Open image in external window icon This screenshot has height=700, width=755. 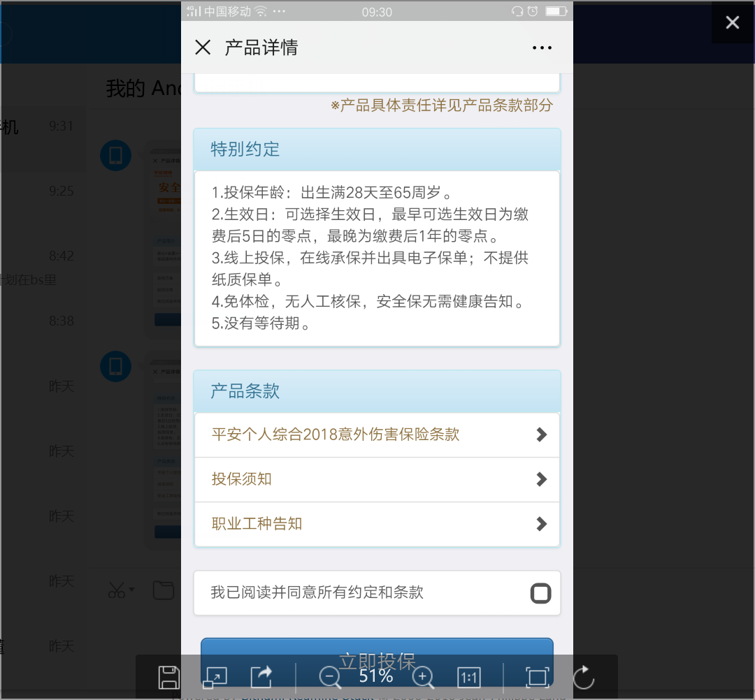pyautogui.click(x=215, y=678)
